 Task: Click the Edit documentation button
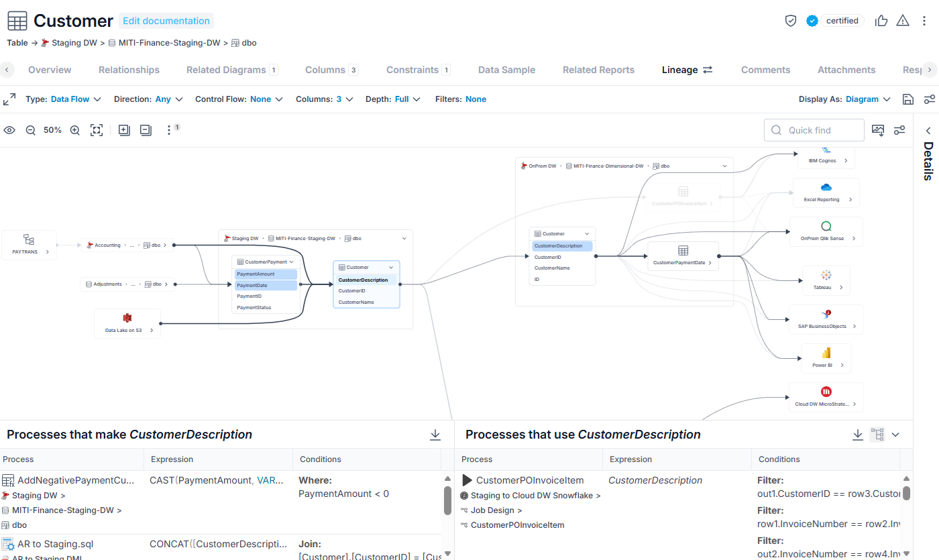(x=166, y=21)
